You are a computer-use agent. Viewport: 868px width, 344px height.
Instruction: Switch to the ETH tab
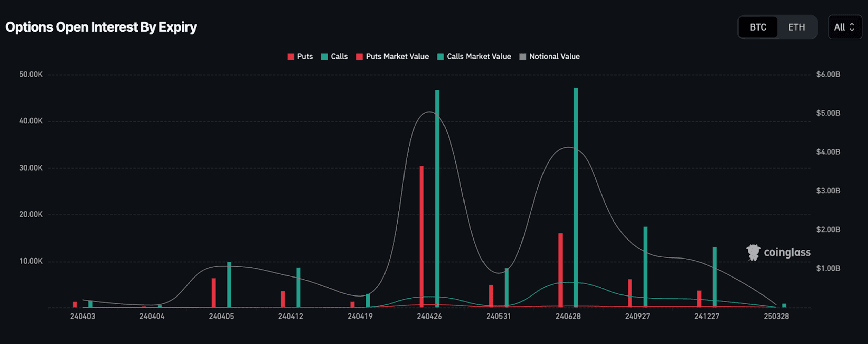796,27
